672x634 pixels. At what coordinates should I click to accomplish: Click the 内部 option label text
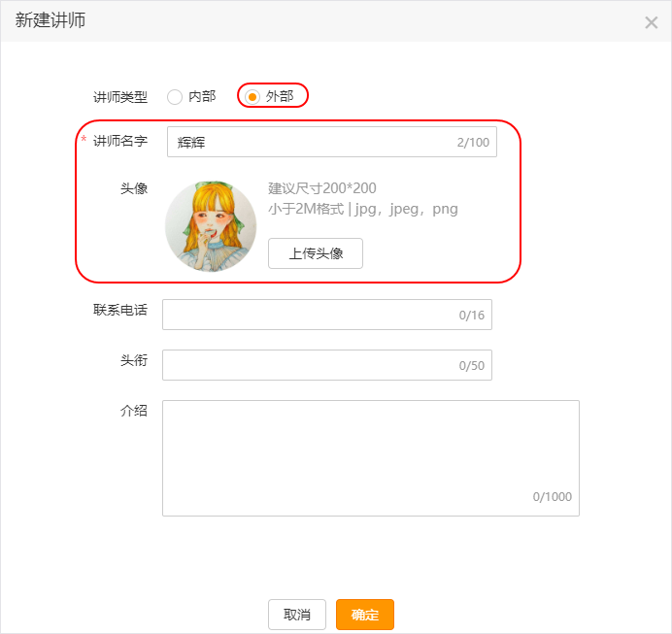coord(202,96)
